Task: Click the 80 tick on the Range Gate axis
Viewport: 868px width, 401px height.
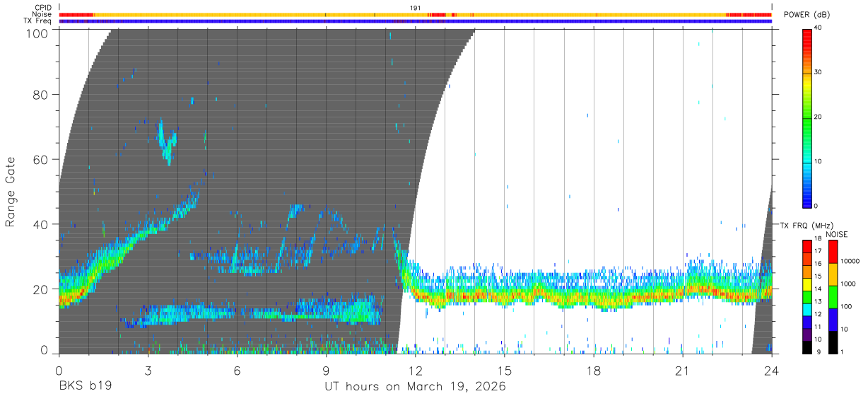Action: tap(41, 95)
